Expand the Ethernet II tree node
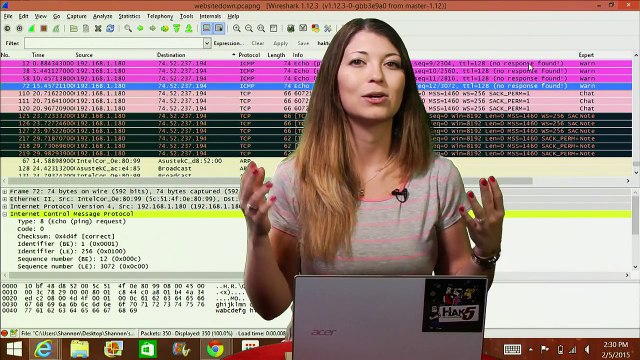This screenshot has height=360, width=640. pyautogui.click(x=4, y=199)
